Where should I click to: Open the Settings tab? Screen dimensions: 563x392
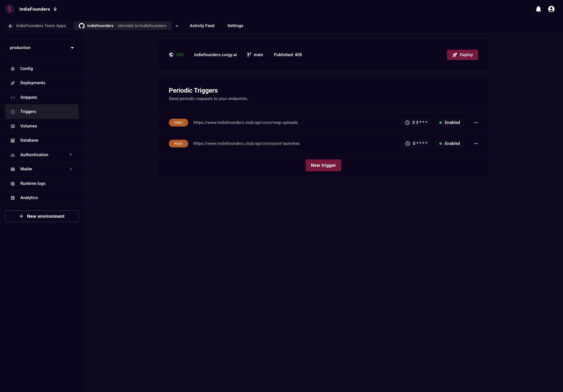[x=235, y=26]
